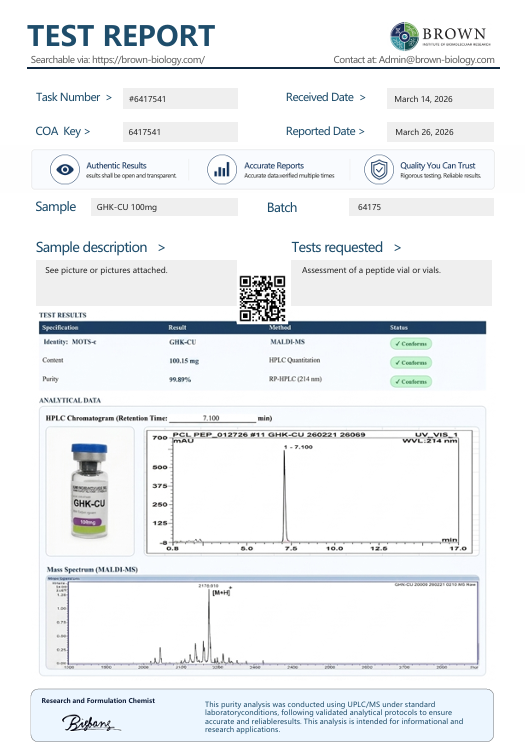This screenshot has height=742, width=525.
Task: Click the Conforms badge in the Purity row
Action: pyautogui.click(x=411, y=381)
